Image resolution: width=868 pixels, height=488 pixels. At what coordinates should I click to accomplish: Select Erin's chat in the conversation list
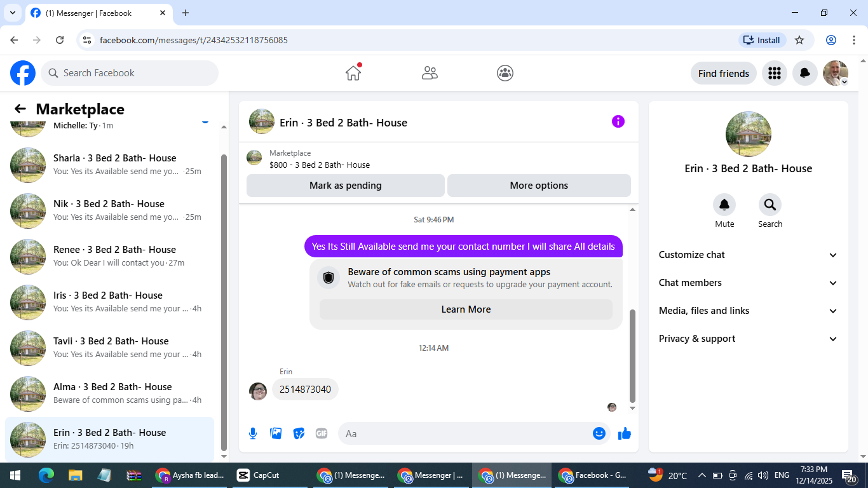(109, 440)
